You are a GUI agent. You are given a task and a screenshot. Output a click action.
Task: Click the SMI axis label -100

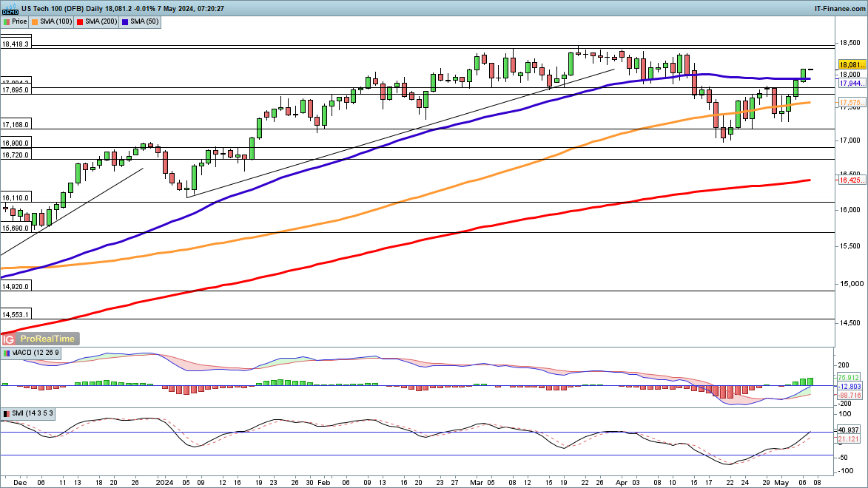[846, 471]
